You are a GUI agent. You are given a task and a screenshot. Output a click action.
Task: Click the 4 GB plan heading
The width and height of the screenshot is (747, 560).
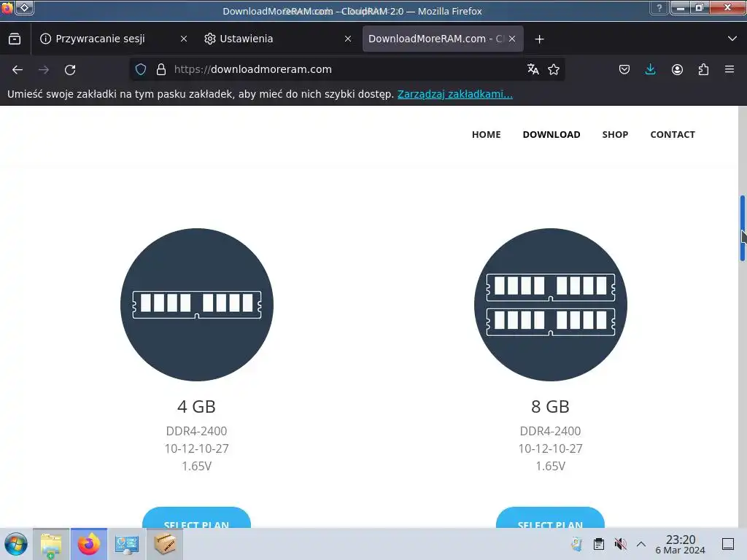click(x=196, y=407)
